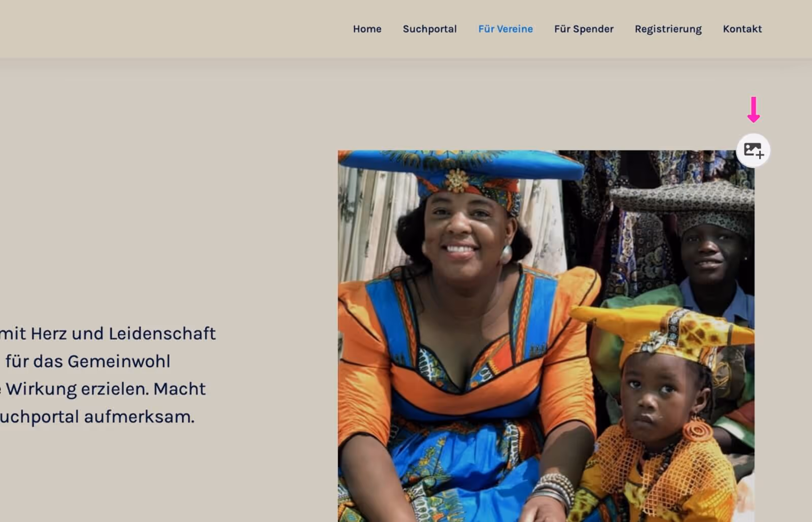812x522 pixels.
Task: Go to the Suchportal page
Action: tap(429, 29)
